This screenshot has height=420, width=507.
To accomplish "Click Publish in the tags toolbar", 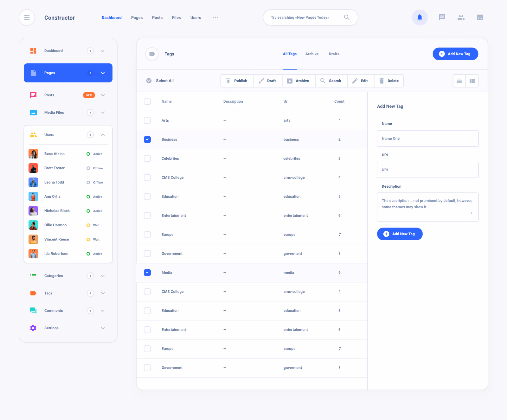I will (x=237, y=81).
